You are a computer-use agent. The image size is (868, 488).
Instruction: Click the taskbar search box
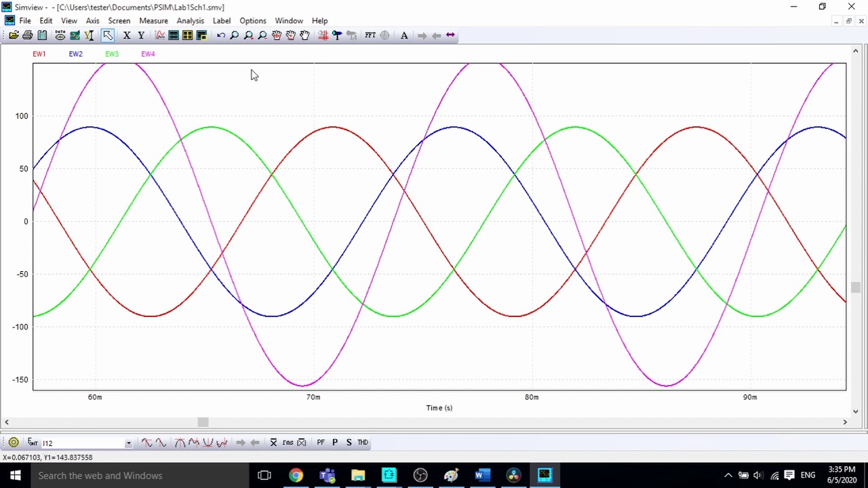(139, 476)
